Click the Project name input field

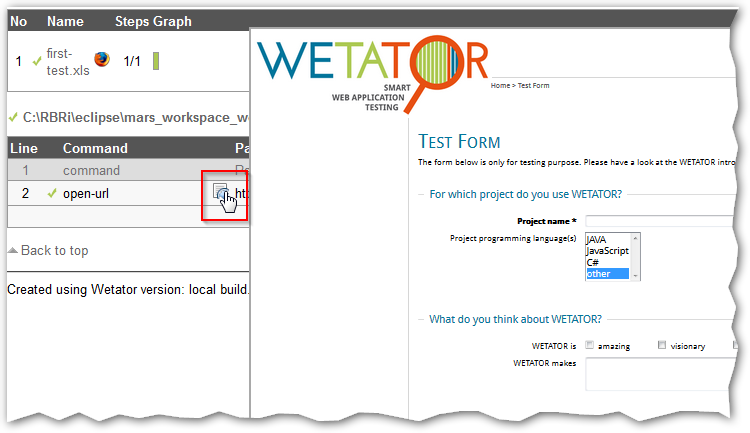coord(659,221)
